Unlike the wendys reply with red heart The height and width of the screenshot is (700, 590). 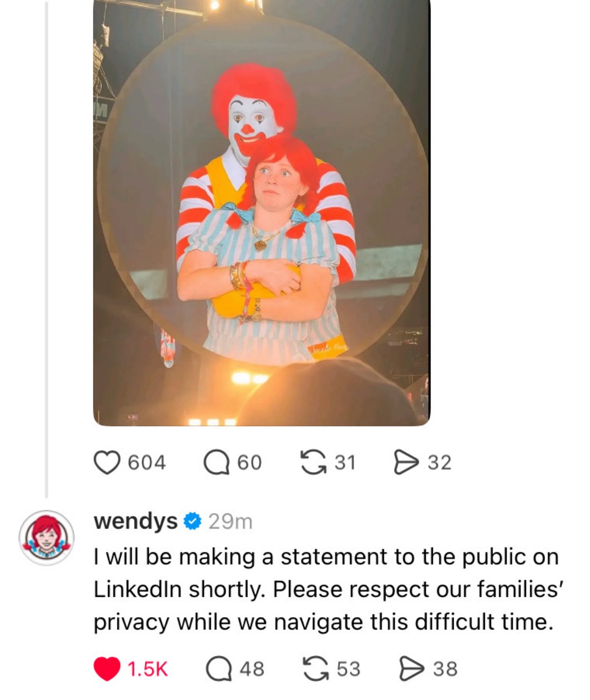tap(107, 669)
